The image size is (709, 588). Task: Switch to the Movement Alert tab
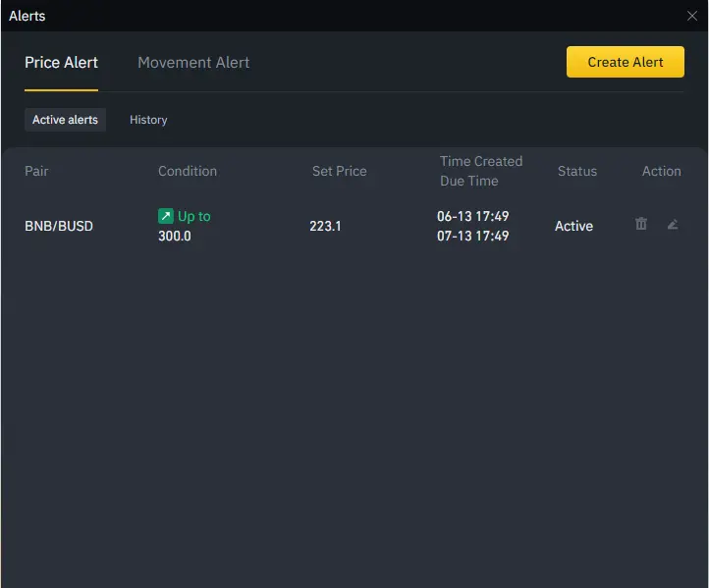[x=193, y=63]
